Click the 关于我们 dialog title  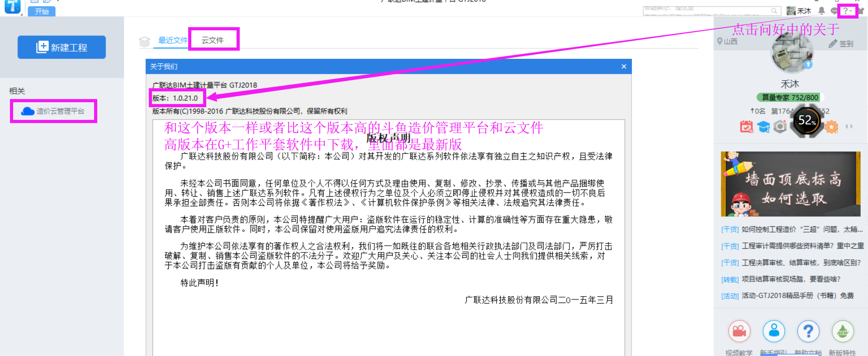(164, 66)
